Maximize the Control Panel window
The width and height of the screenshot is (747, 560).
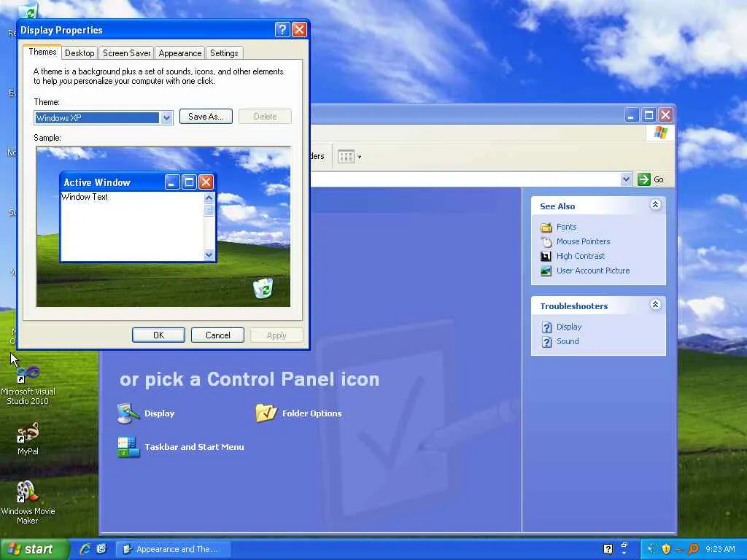point(649,114)
